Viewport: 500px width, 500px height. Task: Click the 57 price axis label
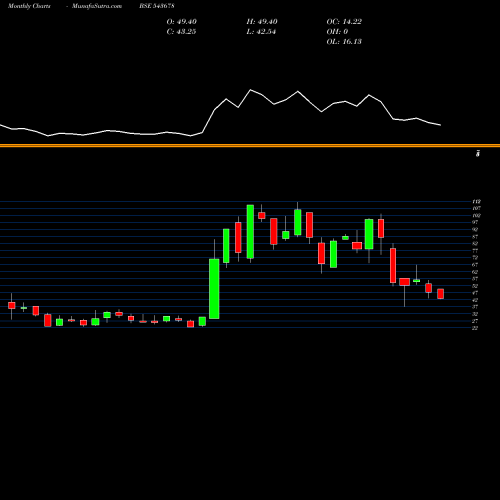click(475, 279)
